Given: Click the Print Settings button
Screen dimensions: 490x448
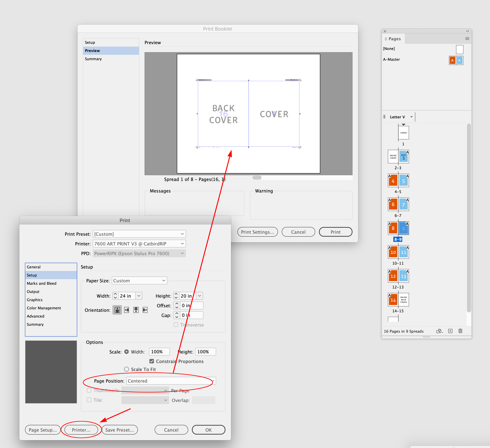Looking at the screenshot, I should (x=257, y=232).
